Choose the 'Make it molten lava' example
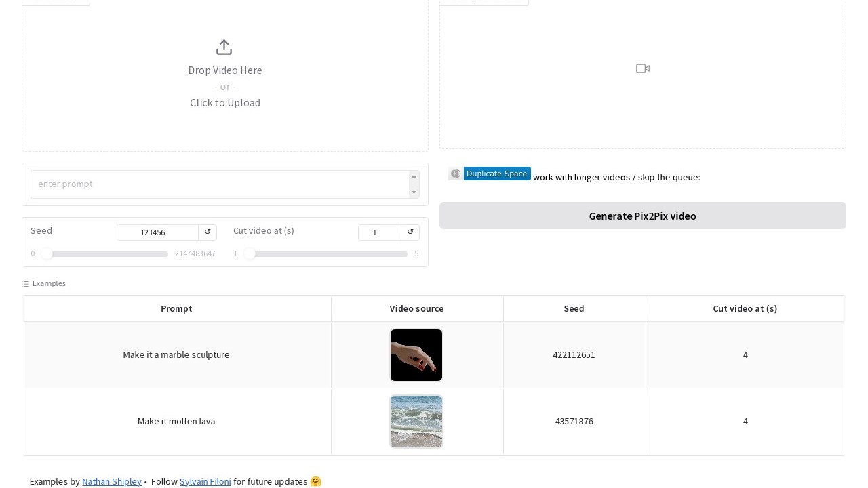Screen dimensions: 868x488 pyautogui.click(x=176, y=421)
